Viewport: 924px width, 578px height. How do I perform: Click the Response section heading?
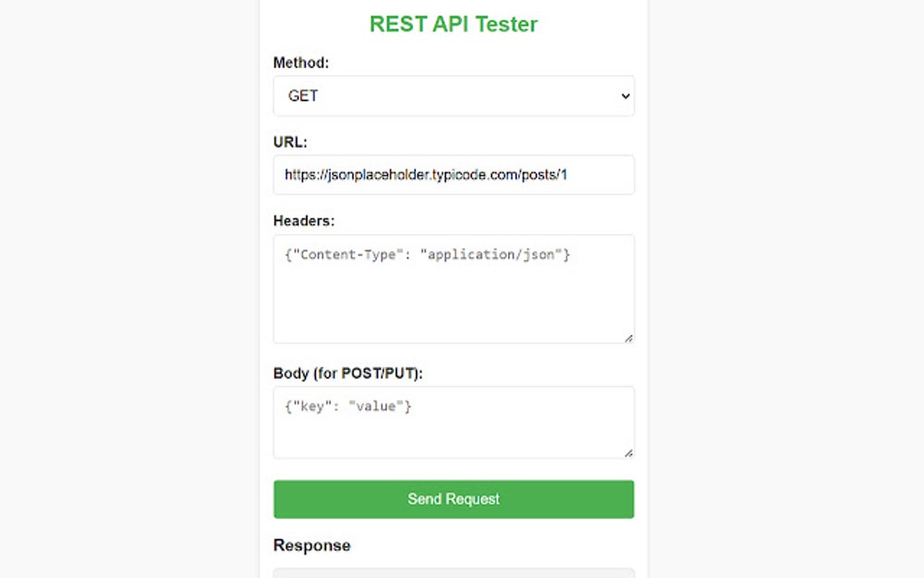(312, 544)
